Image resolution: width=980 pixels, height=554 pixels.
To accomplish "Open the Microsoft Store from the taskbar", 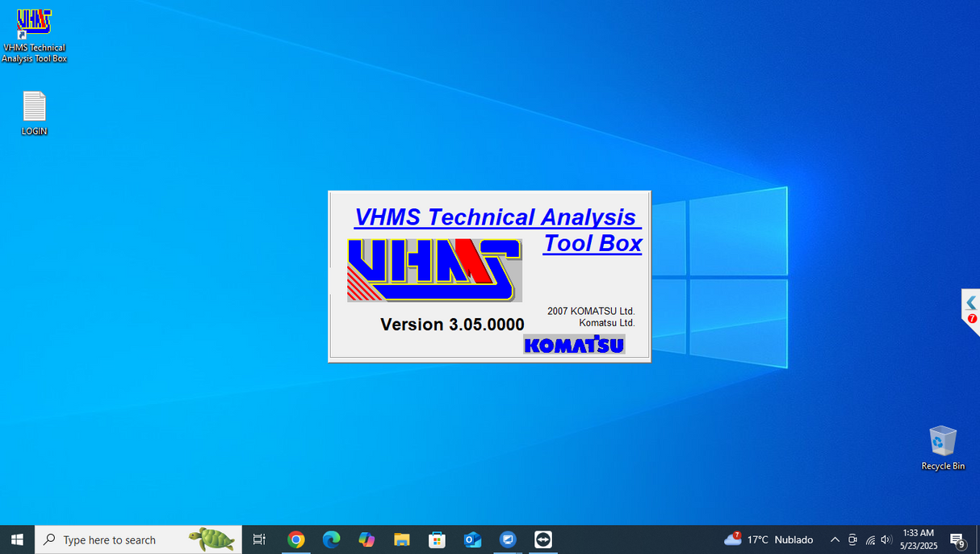I will (x=437, y=539).
